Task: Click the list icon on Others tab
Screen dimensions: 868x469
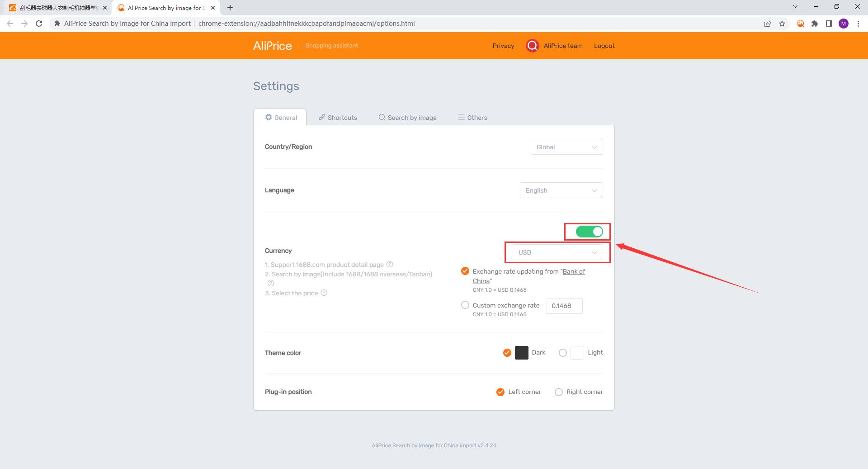Action: 462,117
